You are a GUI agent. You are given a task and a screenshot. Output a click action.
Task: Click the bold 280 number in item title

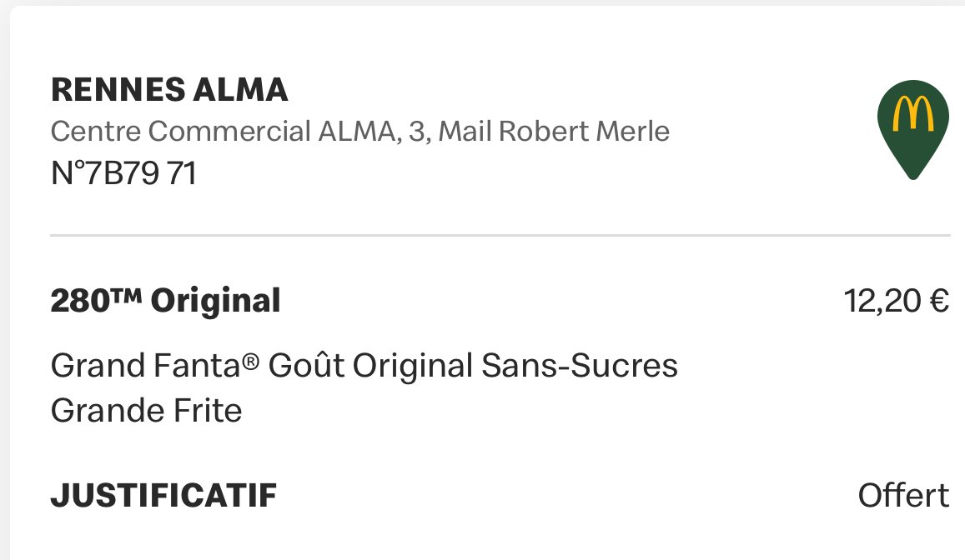pyautogui.click(x=81, y=301)
